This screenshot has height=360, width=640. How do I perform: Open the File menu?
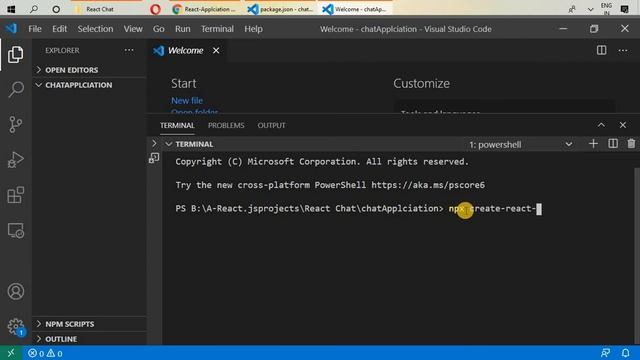point(35,29)
